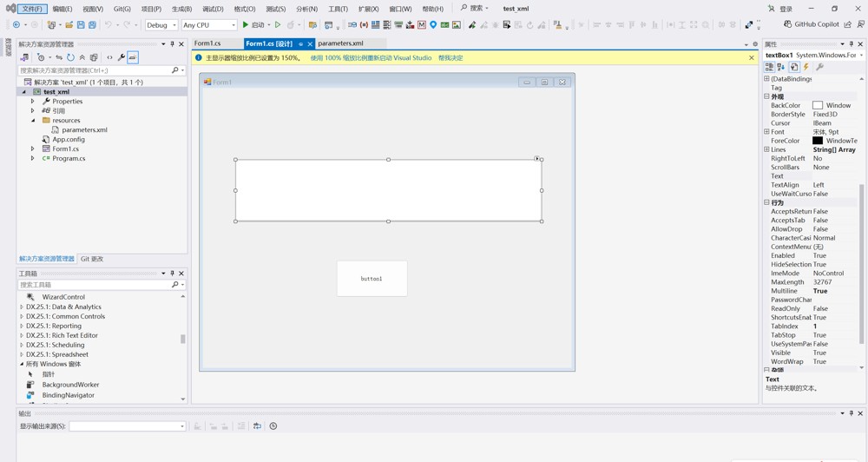Switch to the Git 更改 tab
This screenshot has width=868, height=462.
coord(92,259)
